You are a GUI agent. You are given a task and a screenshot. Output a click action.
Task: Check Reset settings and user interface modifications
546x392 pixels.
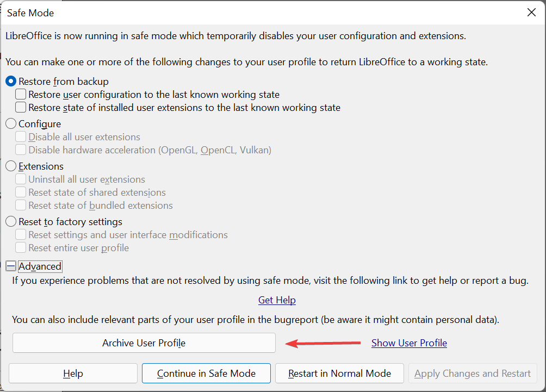(x=21, y=235)
